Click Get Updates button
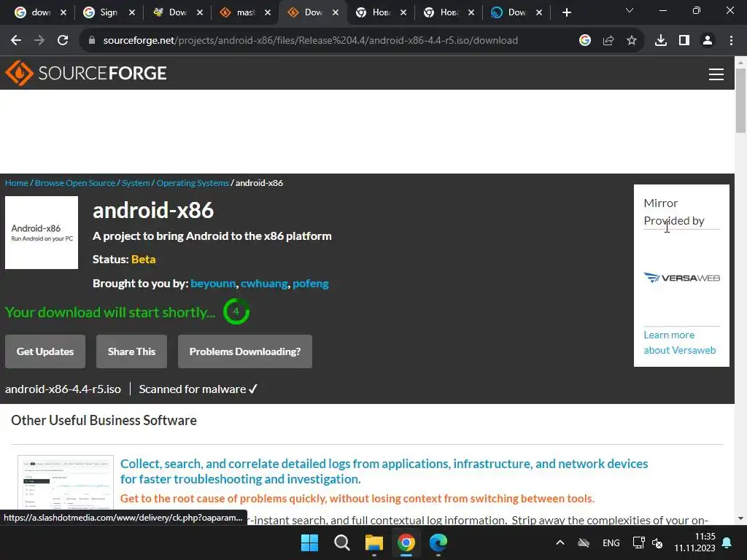 click(45, 351)
